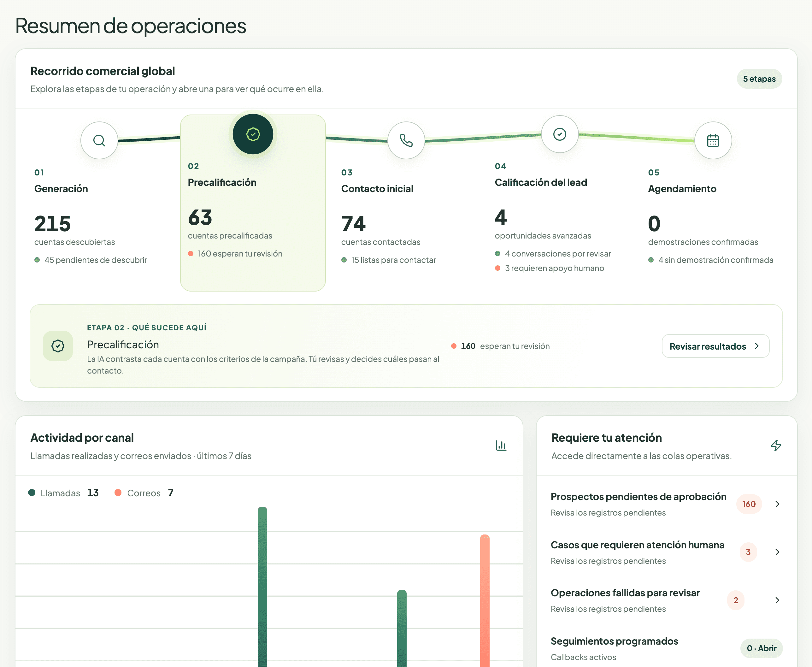Click the 3 cases count badge
Screen dimensions: 812x667
[x=748, y=552]
